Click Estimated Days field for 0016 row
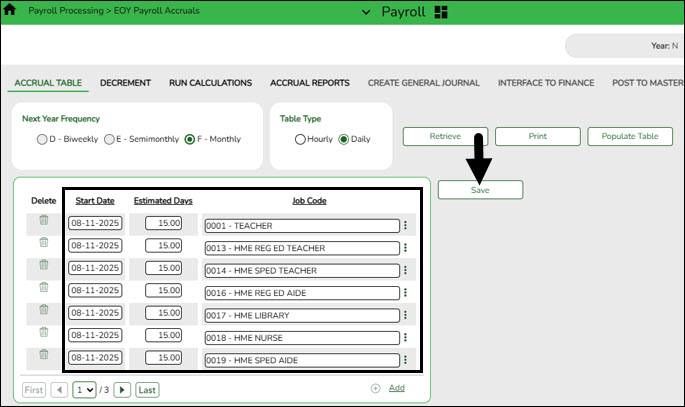The image size is (685, 407). click(x=163, y=290)
